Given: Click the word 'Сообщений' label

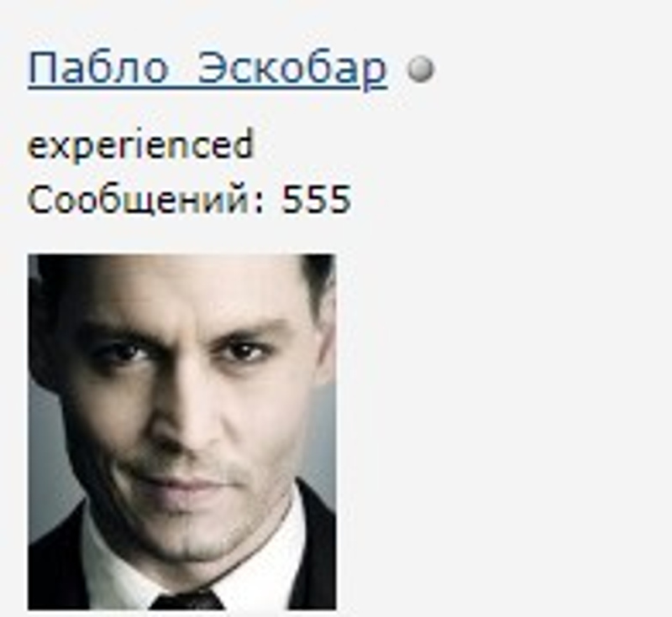Looking at the screenshot, I should coord(138,200).
